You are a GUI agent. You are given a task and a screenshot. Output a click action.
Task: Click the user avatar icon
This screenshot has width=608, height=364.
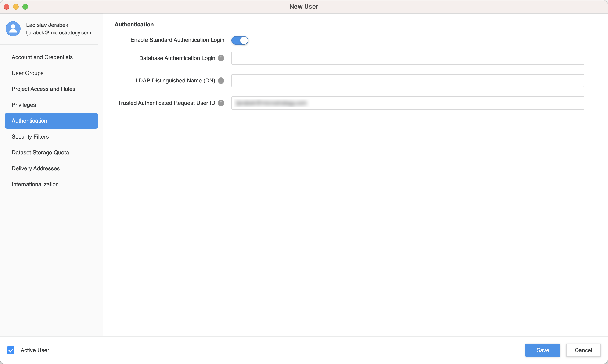tap(13, 29)
